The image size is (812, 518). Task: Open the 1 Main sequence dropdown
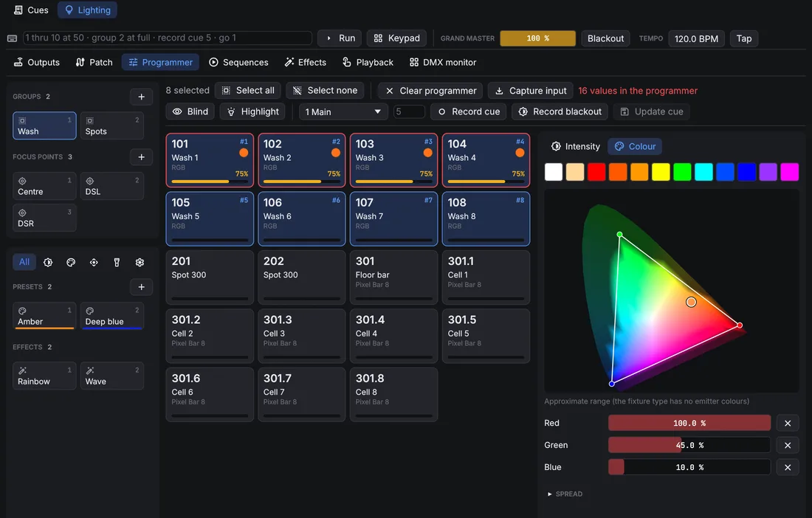tap(343, 111)
